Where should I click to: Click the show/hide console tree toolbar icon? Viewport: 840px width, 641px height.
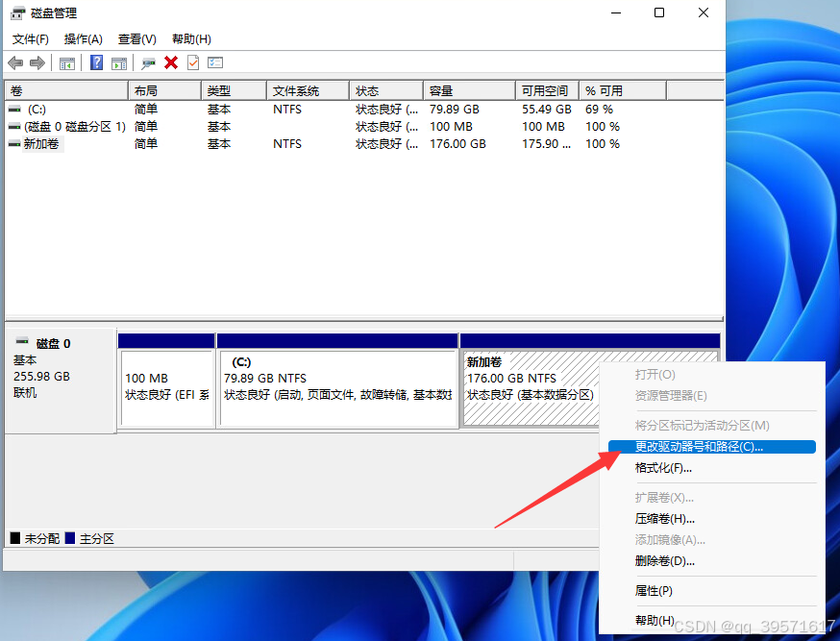[x=67, y=63]
